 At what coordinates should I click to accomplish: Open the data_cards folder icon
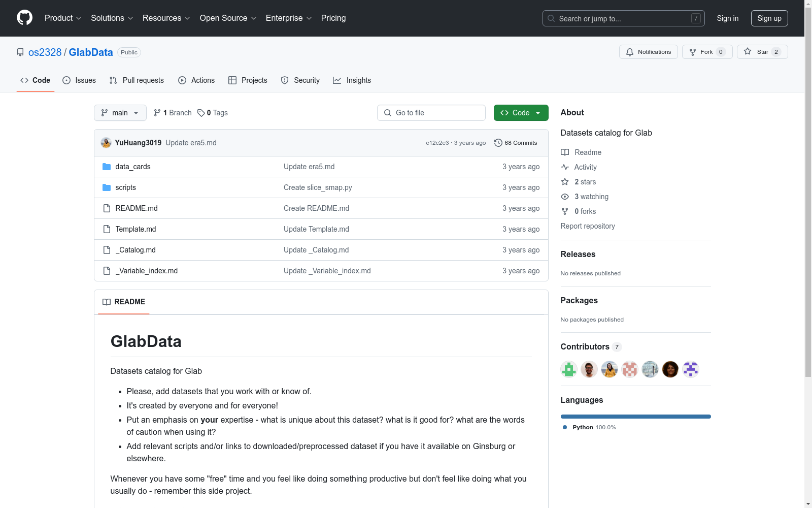[x=107, y=167]
